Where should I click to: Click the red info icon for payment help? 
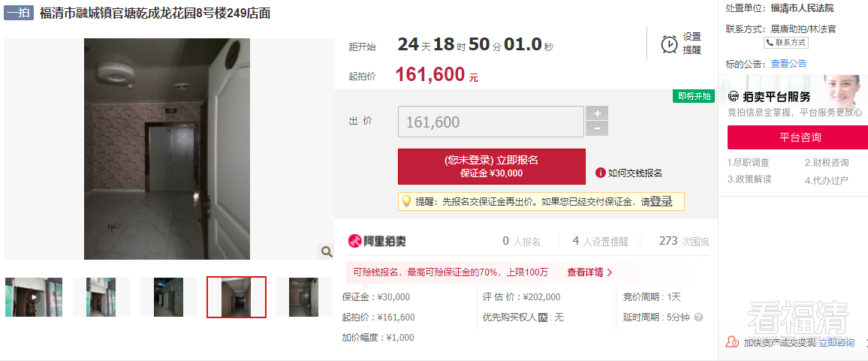tap(600, 173)
